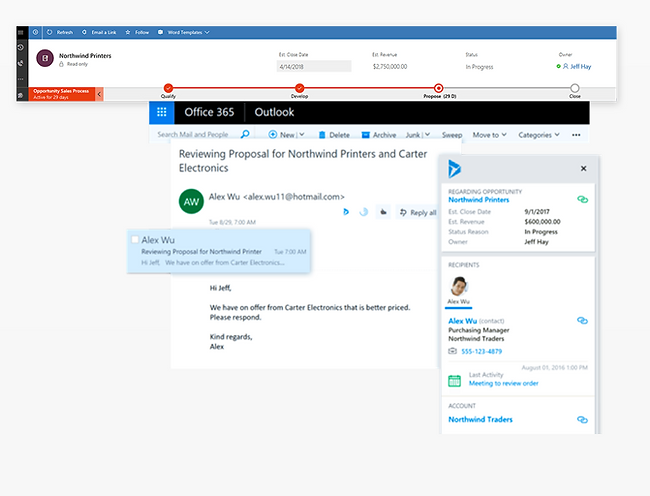Click the Search Mail and People field
This screenshot has width=650, height=496.
pos(193,134)
